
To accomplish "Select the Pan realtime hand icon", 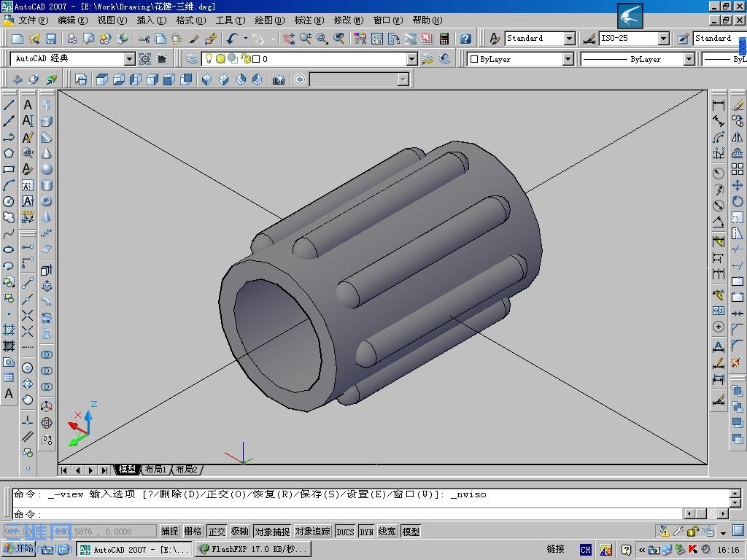I will click(x=289, y=39).
